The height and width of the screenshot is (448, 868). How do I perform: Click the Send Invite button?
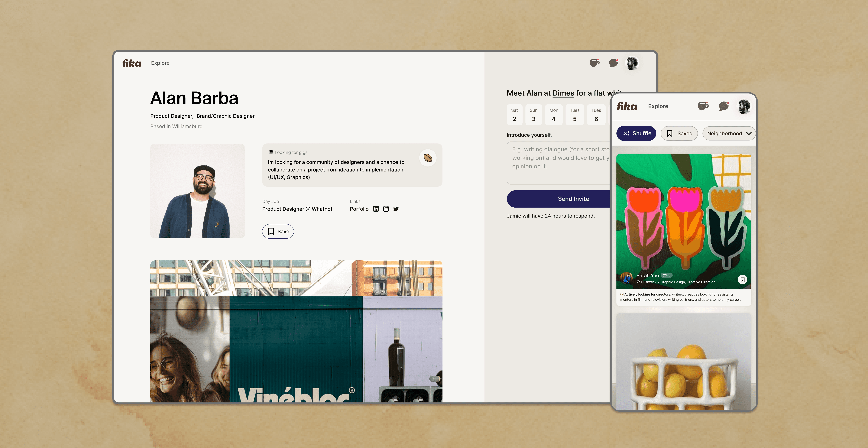(559, 199)
